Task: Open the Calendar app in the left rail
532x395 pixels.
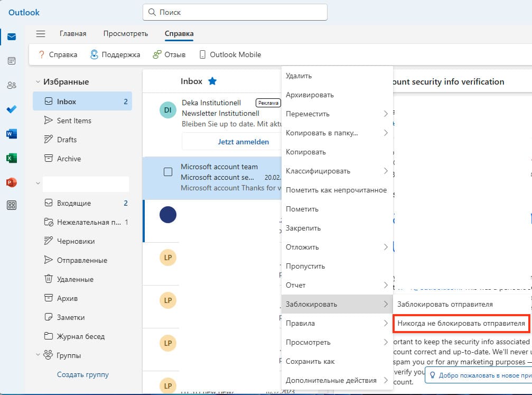Action: pyautogui.click(x=12, y=61)
